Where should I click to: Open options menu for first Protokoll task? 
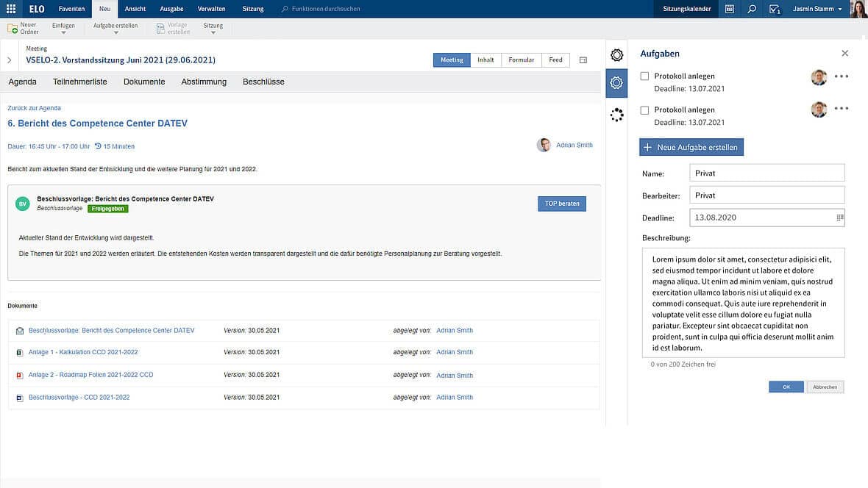coord(842,76)
